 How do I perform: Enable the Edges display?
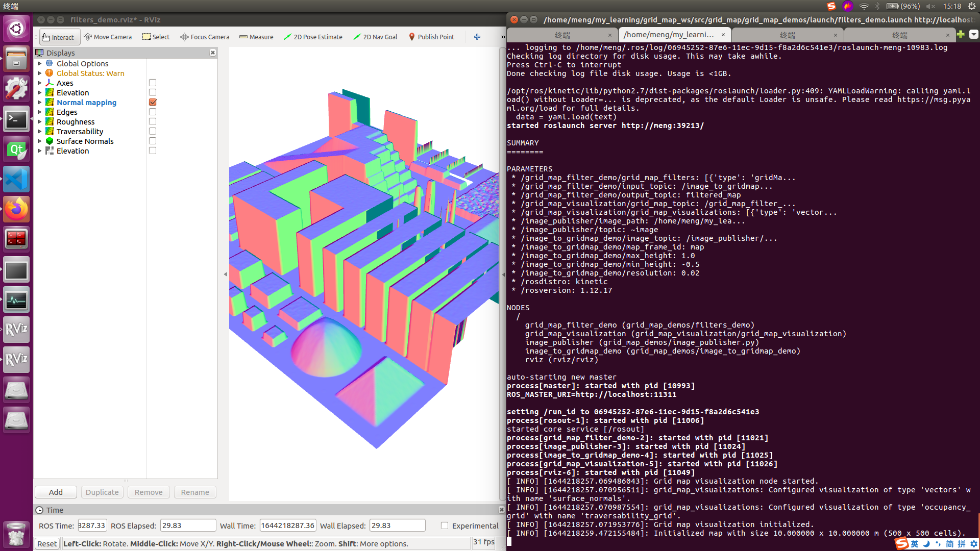(x=152, y=111)
